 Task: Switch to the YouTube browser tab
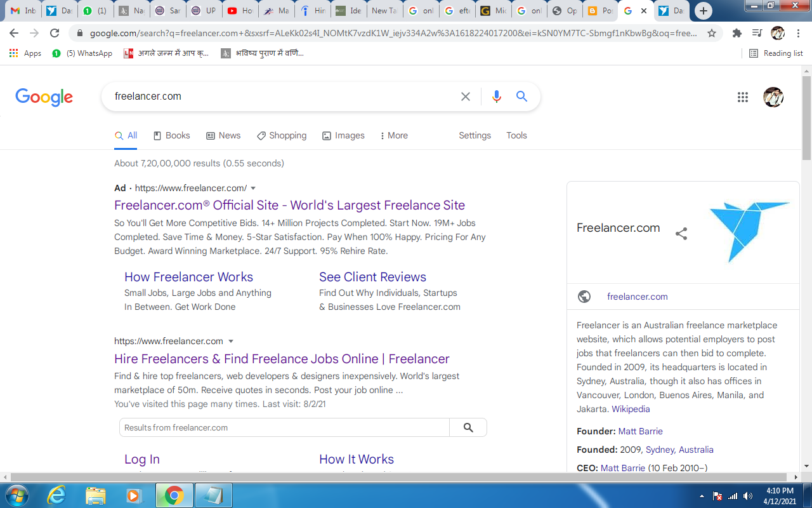240,11
